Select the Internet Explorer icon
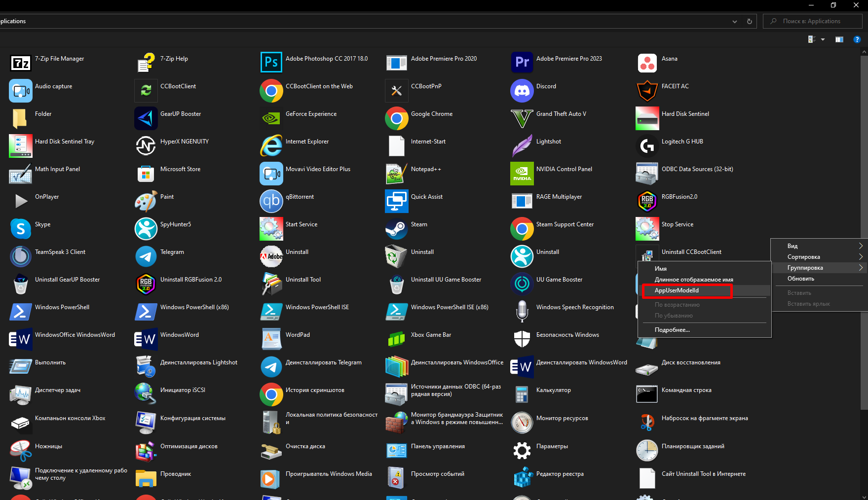The image size is (868, 500). (271, 145)
